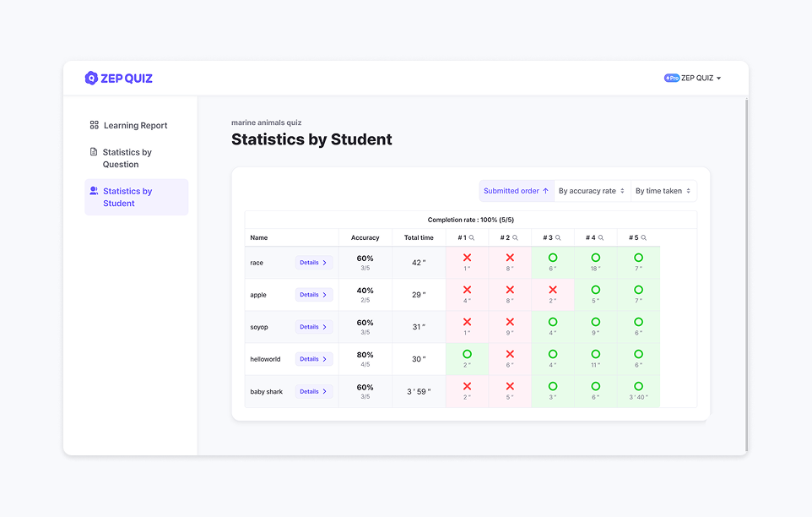View Details for baby shark
The image size is (812, 517).
coord(313,392)
